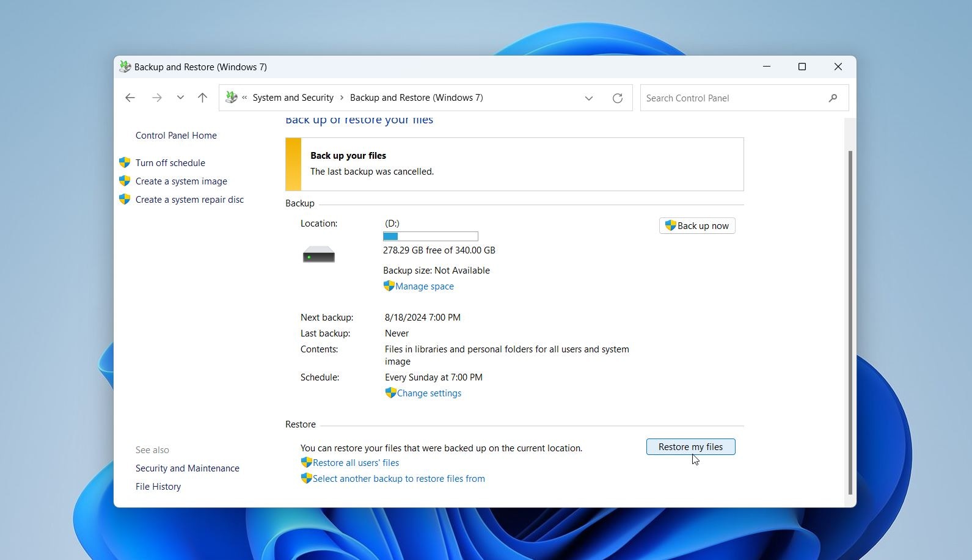The height and width of the screenshot is (560, 972).
Task: Click the vertical scrollbar thumb
Action: pyautogui.click(x=850, y=322)
